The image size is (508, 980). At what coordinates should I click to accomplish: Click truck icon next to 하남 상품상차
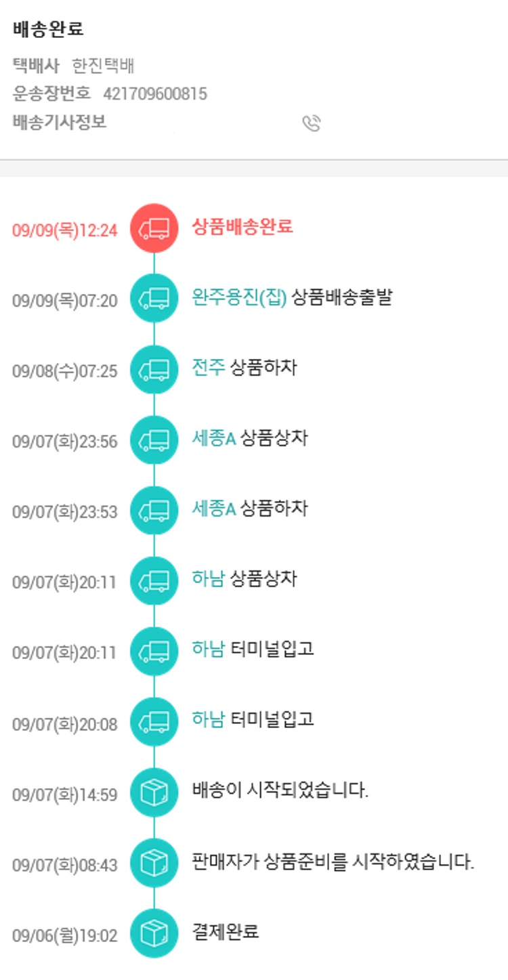[154, 580]
